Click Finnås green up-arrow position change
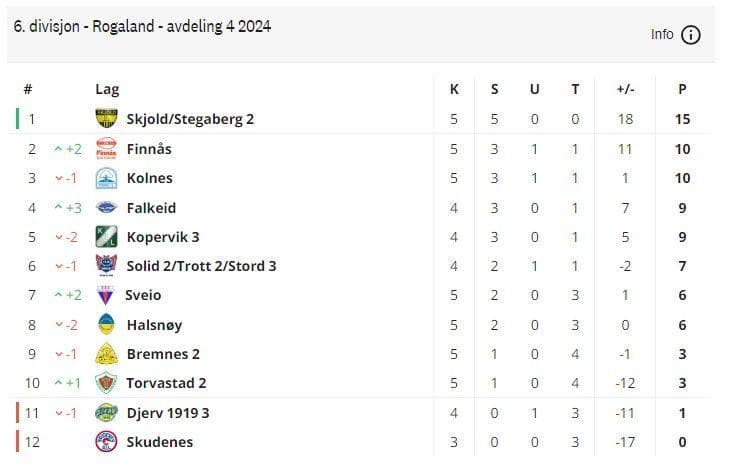Viewport: 736px width, 468px height. [x=58, y=149]
